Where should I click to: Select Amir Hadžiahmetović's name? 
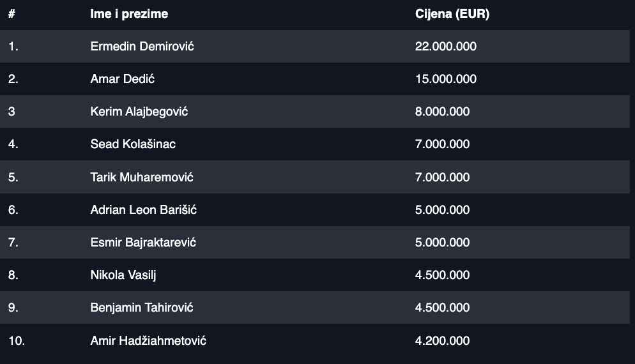coord(148,340)
